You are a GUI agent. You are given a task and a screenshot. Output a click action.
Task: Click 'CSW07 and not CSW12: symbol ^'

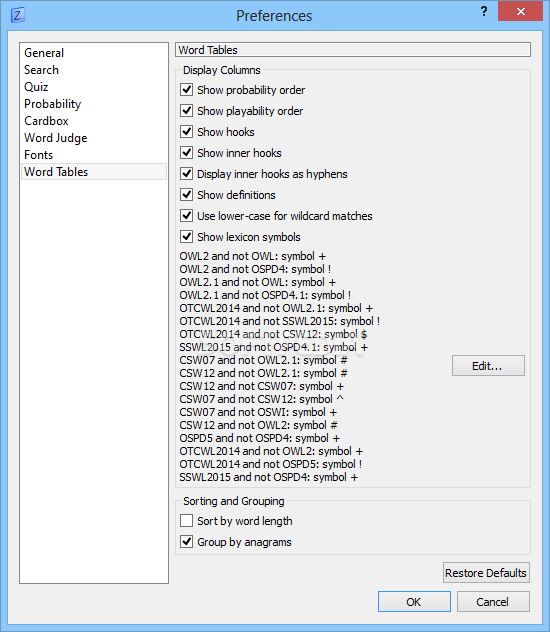pos(262,399)
